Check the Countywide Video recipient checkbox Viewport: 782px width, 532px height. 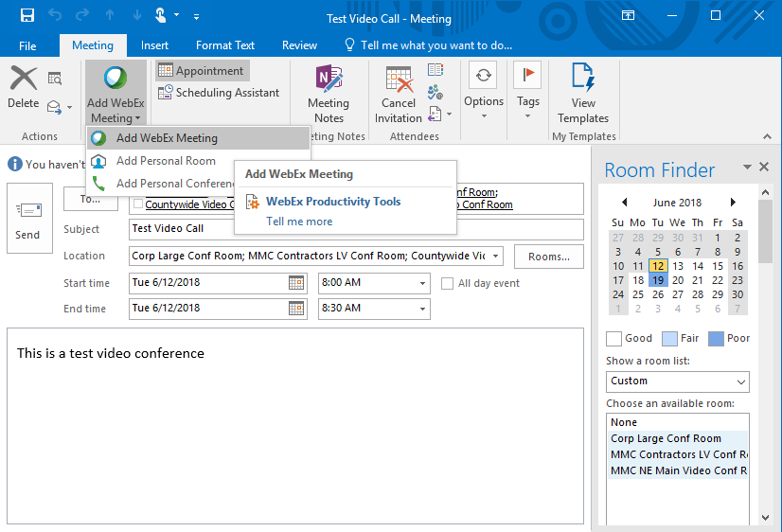pos(138,204)
